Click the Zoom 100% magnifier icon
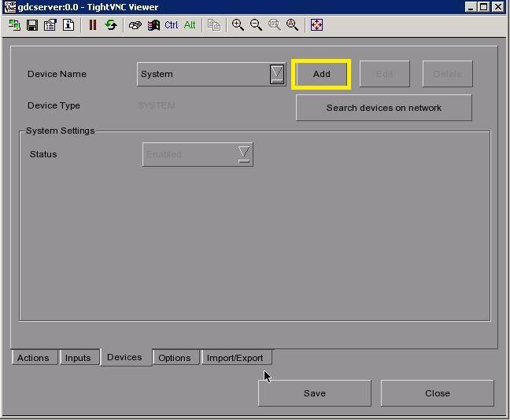510x420 pixels. (x=274, y=25)
